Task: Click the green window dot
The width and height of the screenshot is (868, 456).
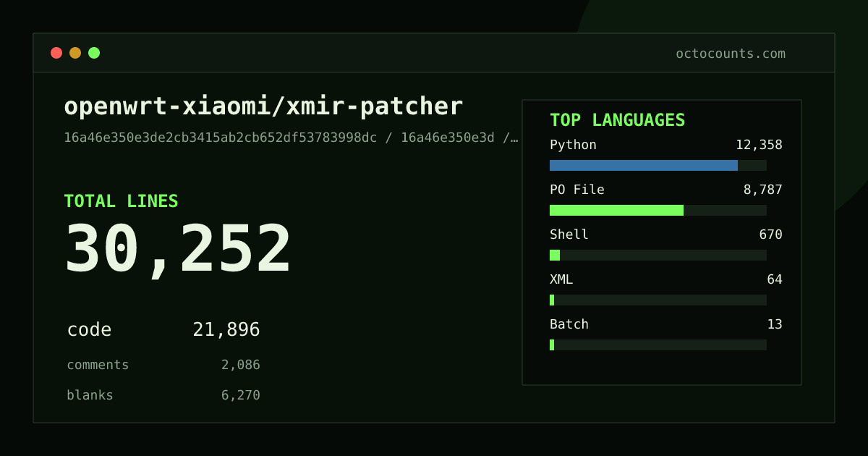Action: click(x=94, y=53)
